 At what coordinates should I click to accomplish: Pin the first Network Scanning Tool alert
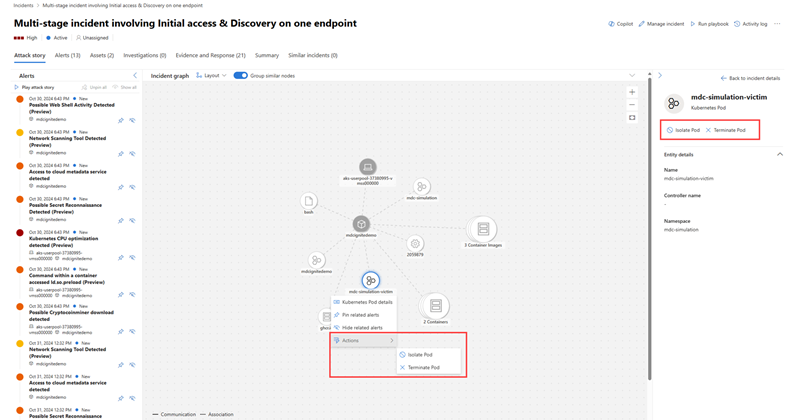click(121, 154)
